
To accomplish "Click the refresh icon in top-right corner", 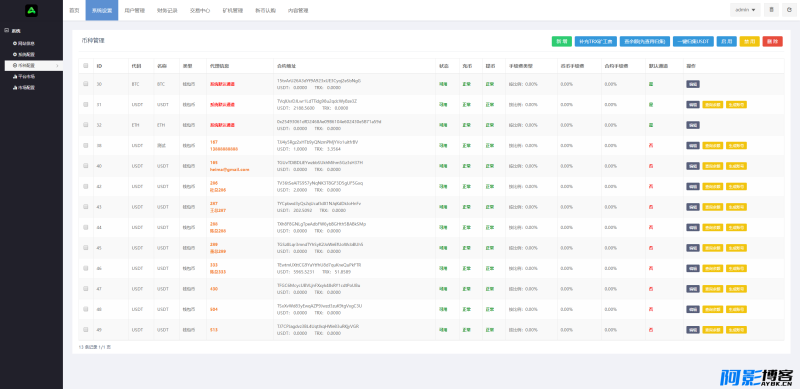I will [789, 10].
